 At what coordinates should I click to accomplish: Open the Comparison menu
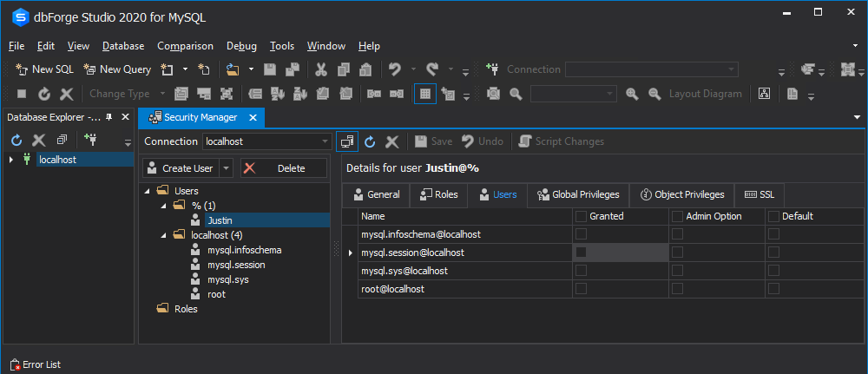pyautogui.click(x=186, y=46)
